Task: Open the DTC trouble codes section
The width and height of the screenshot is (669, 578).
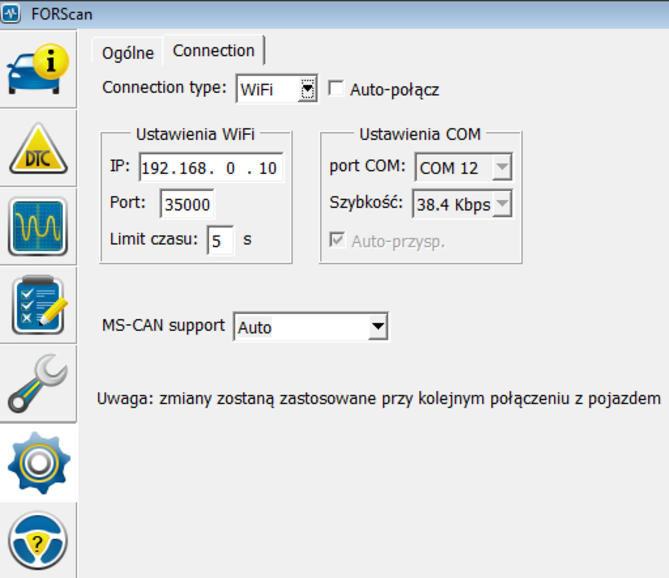Action: coord(38,148)
